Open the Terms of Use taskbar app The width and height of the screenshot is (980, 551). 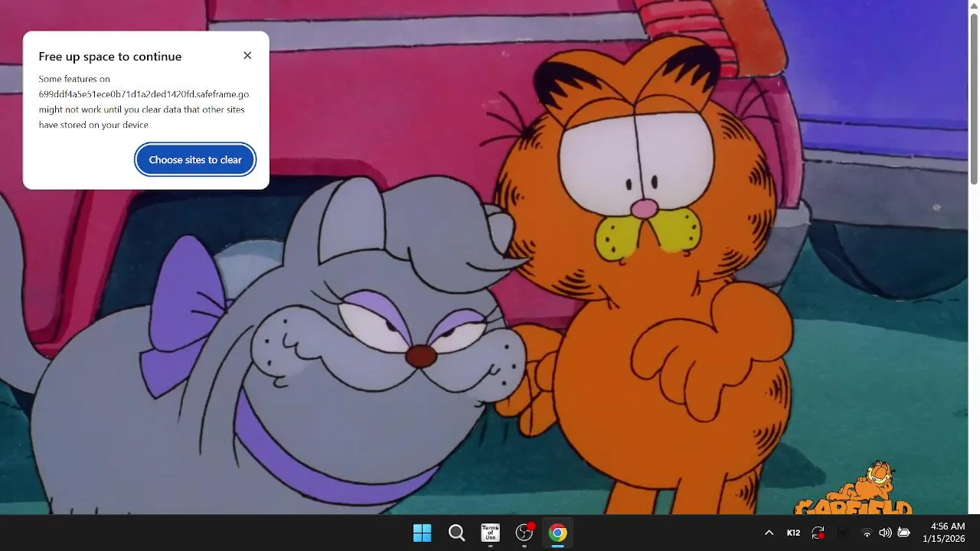coord(490,533)
